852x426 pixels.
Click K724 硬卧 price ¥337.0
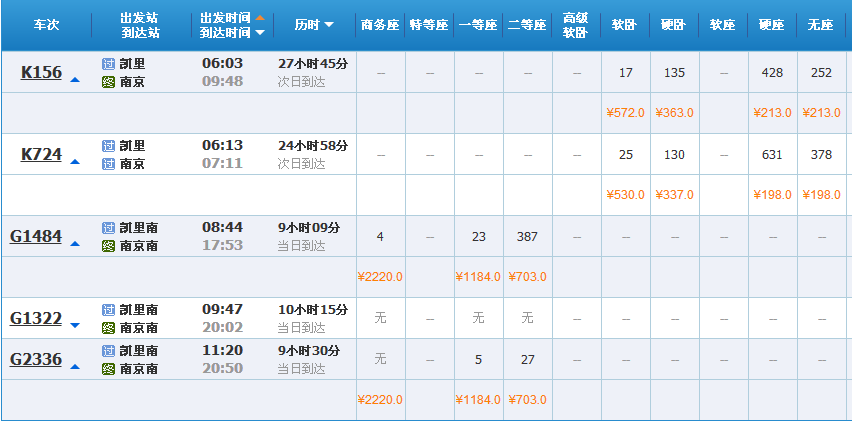[x=674, y=195]
